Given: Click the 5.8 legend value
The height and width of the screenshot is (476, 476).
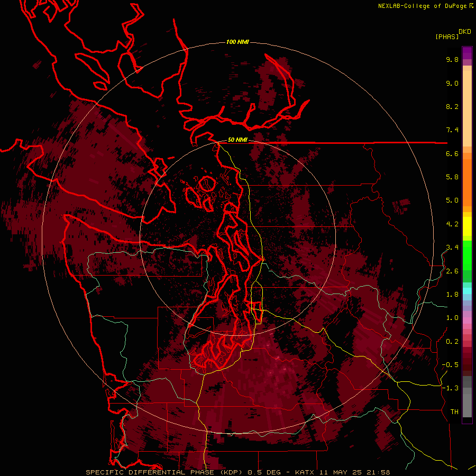Looking at the screenshot, I should (x=452, y=177).
